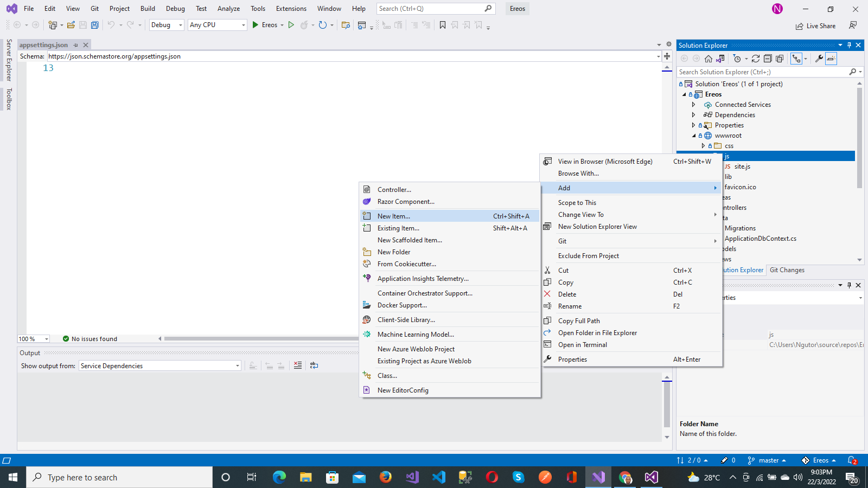Click the wrench Properties icon in Solution Explorer

point(819,59)
